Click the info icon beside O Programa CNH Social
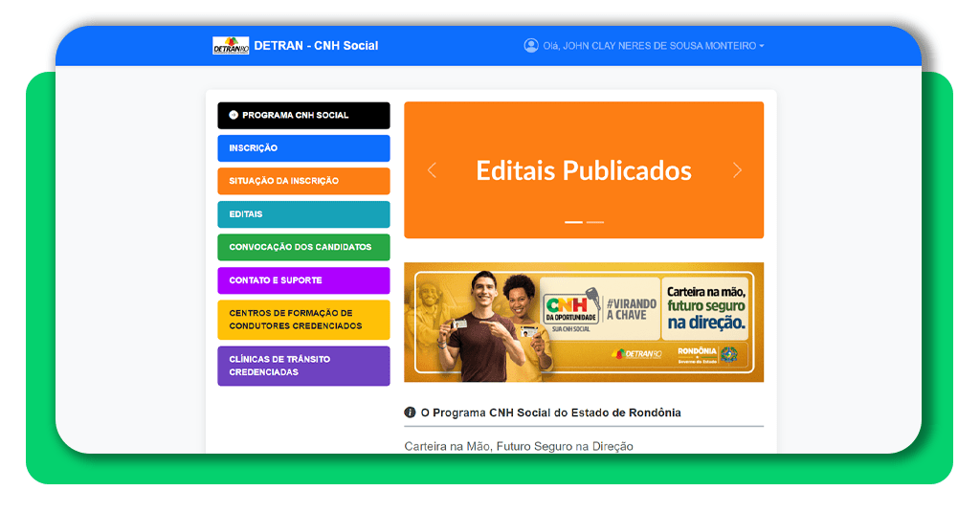Screen dimensions: 980x513 [410, 413]
